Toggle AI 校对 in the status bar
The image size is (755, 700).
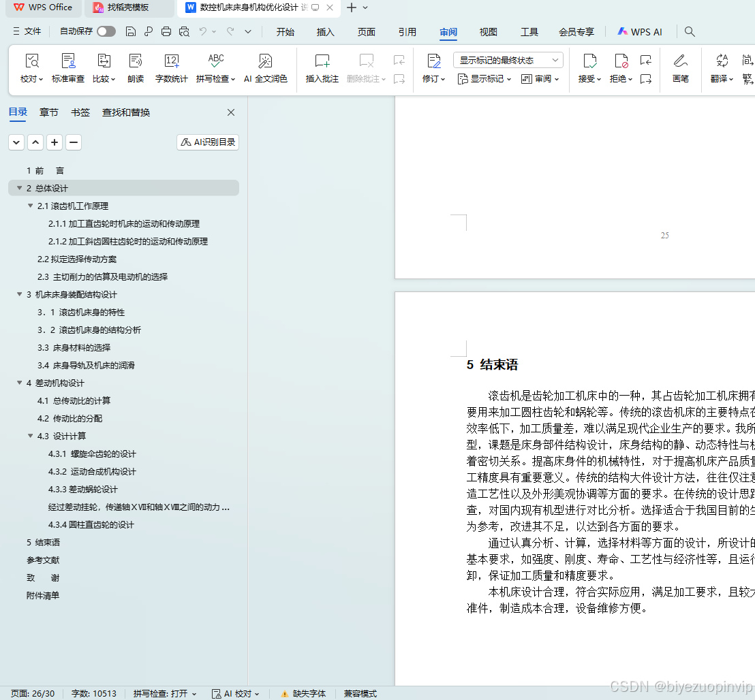[235, 693]
